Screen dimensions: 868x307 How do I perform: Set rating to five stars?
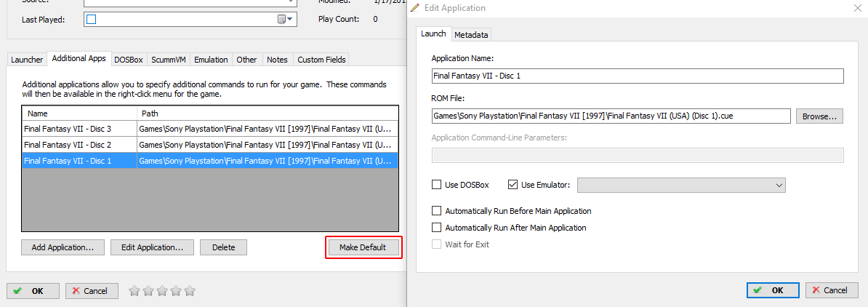coord(190,290)
